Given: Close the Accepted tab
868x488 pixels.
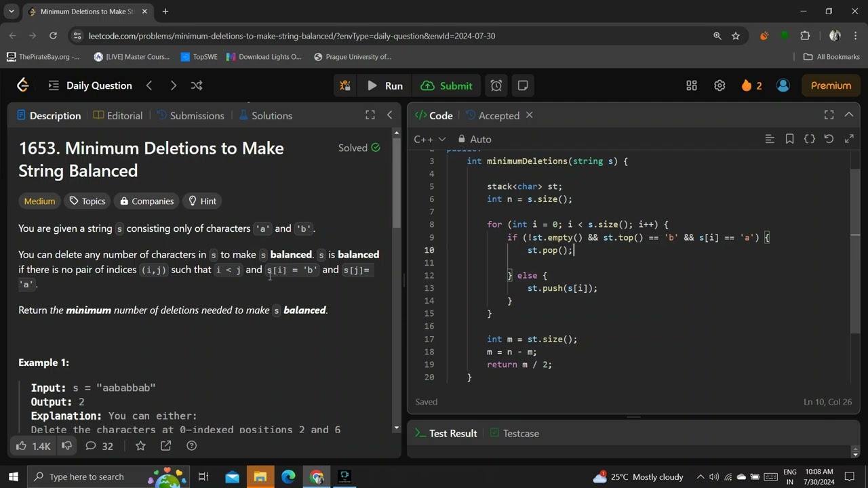Looking at the screenshot, I should tap(530, 115).
